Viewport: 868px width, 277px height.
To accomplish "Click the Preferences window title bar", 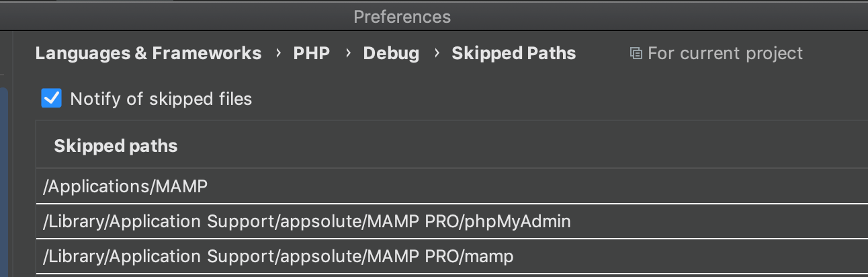I will click(x=402, y=16).
